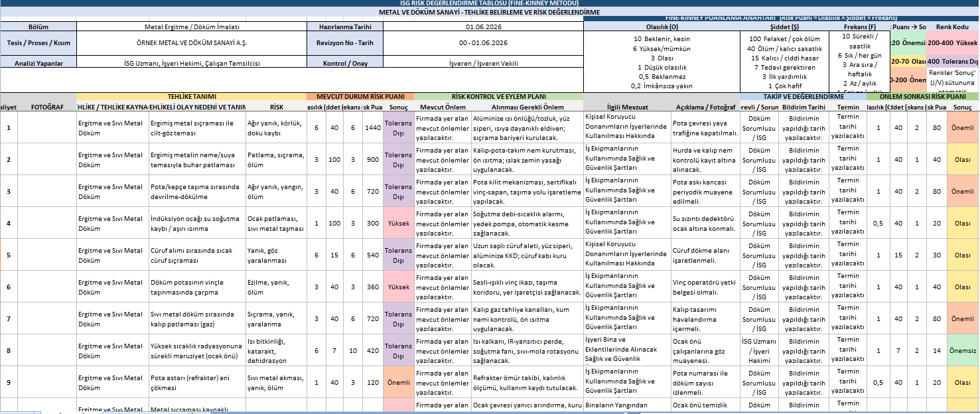Click 'Pota astarı (refrakter) ani çökmesi' cell
The image size is (980, 414).
pos(197,382)
